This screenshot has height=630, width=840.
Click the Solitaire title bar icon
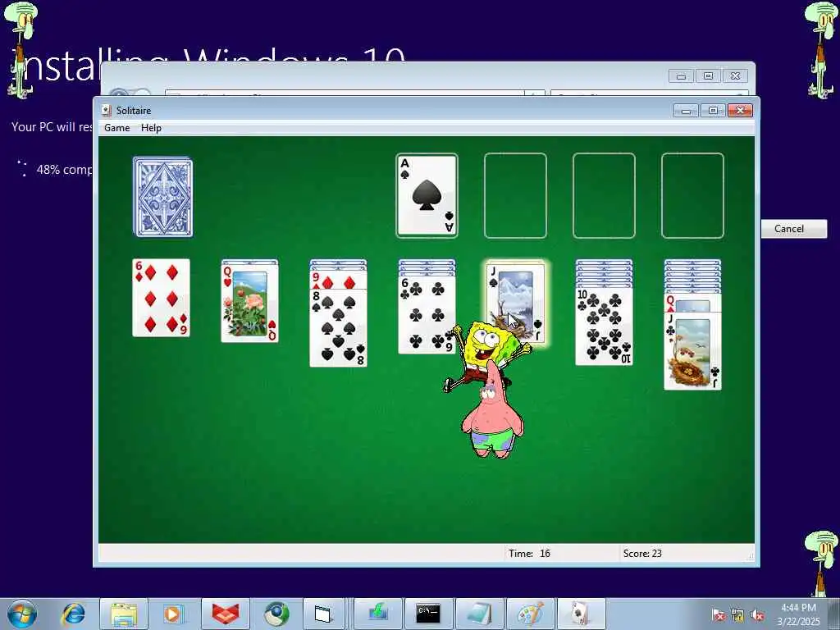click(x=107, y=111)
